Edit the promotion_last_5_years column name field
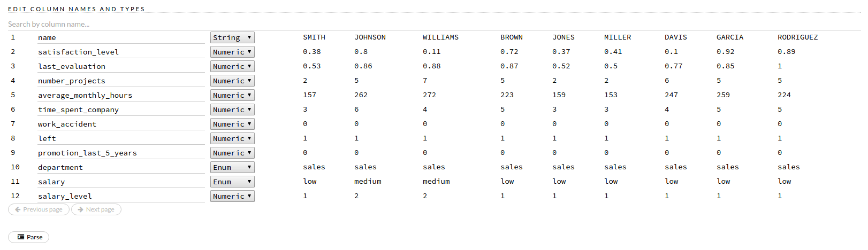 [x=121, y=153]
